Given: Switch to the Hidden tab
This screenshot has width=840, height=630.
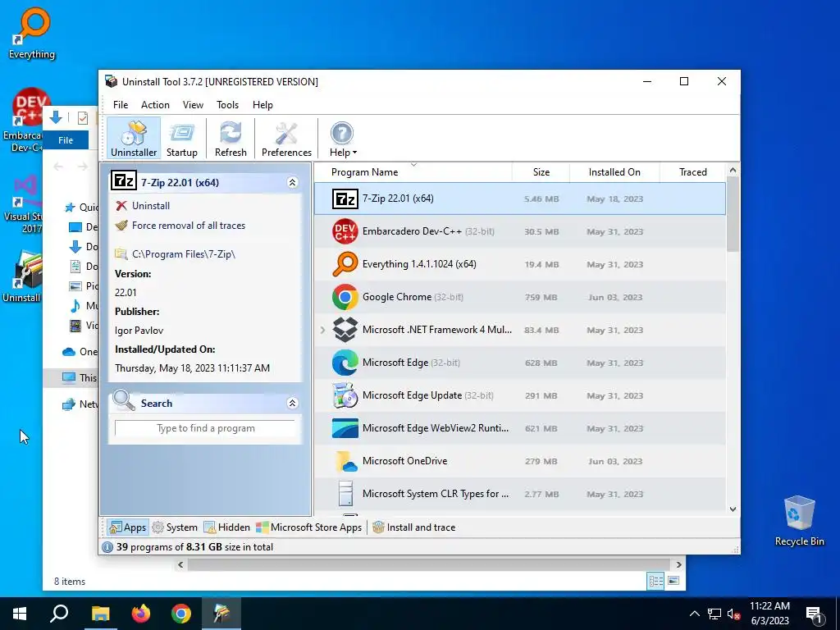Looking at the screenshot, I should [x=226, y=527].
